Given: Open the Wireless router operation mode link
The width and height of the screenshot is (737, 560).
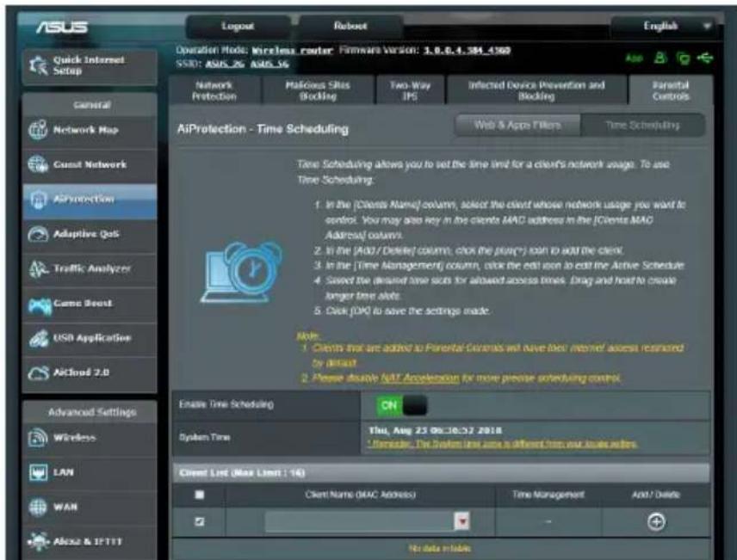Looking at the screenshot, I should 293,50.
